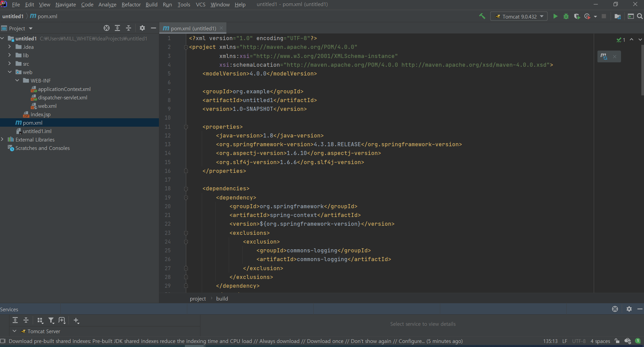The width and height of the screenshot is (644, 347).
Task: Locate opened file in Project panel
Action: click(107, 28)
